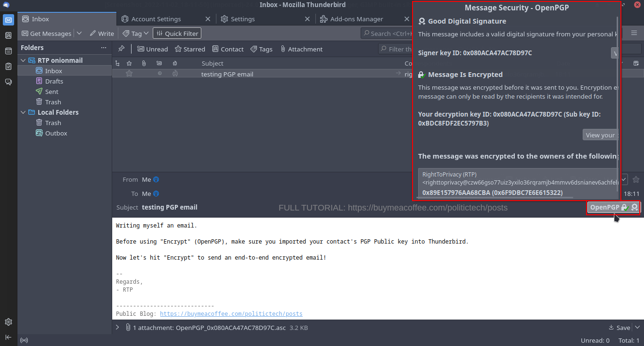Open the header More dropdown arrow
The height and width of the screenshot is (346, 644).
coord(624,179)
